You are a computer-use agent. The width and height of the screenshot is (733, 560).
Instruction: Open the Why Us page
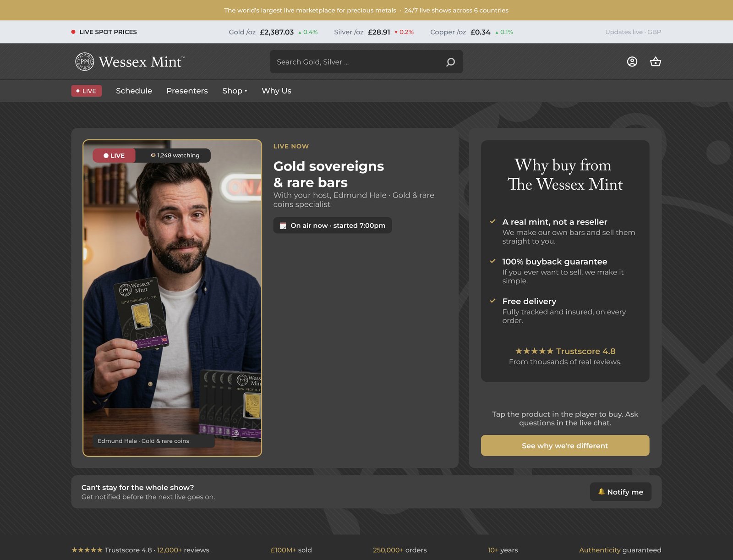pos(276,91)
